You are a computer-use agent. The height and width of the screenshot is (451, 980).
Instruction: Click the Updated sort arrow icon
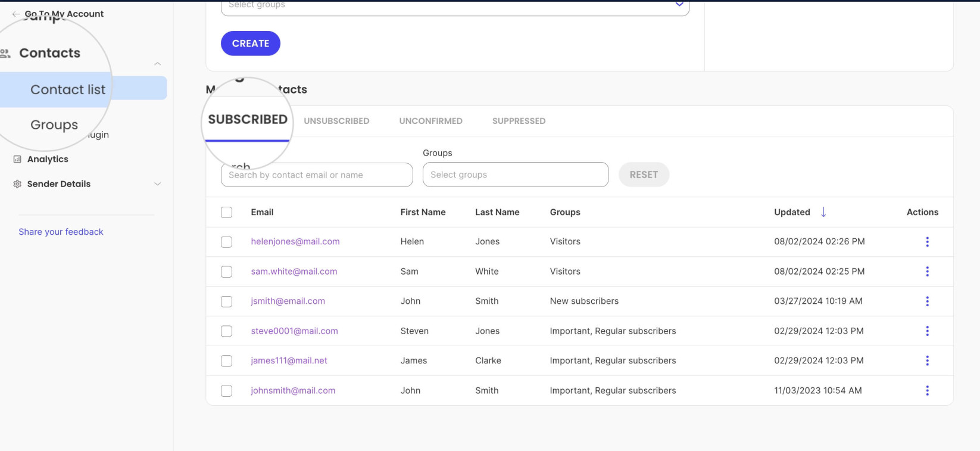[x=823, y=212]
